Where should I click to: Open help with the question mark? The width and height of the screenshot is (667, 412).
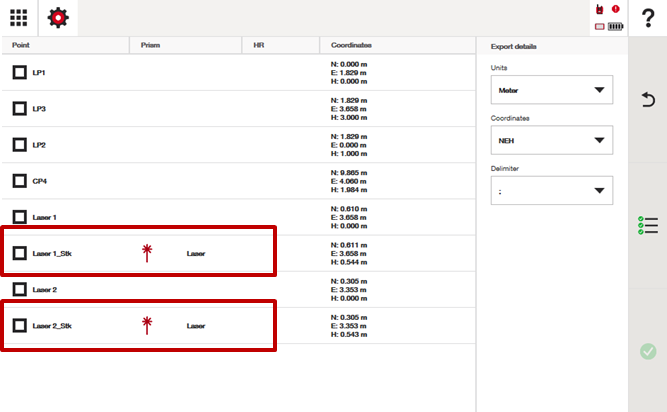point(648,18)
